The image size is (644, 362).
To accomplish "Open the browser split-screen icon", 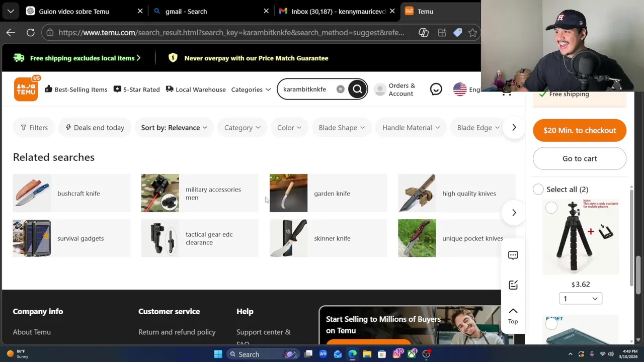I will [x=442, y=32].
